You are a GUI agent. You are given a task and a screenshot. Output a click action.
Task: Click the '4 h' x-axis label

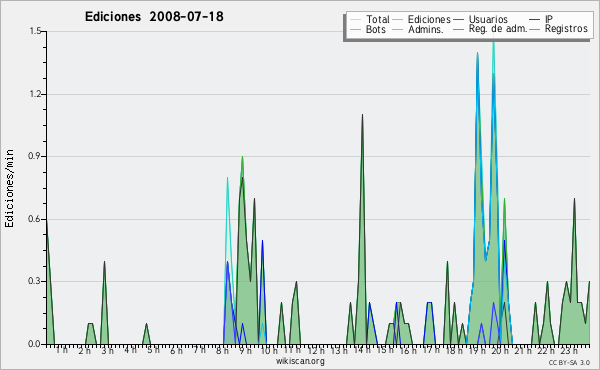point(130,350)
